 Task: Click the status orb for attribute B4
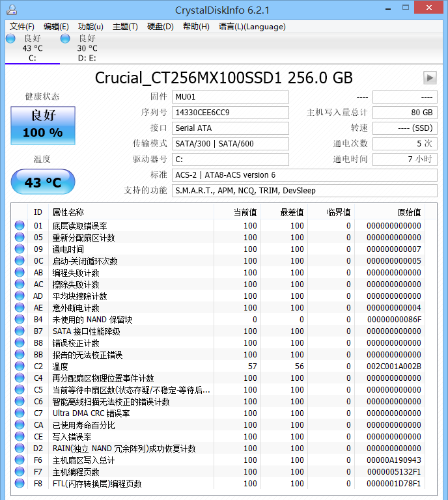click(x=20, y=319)
